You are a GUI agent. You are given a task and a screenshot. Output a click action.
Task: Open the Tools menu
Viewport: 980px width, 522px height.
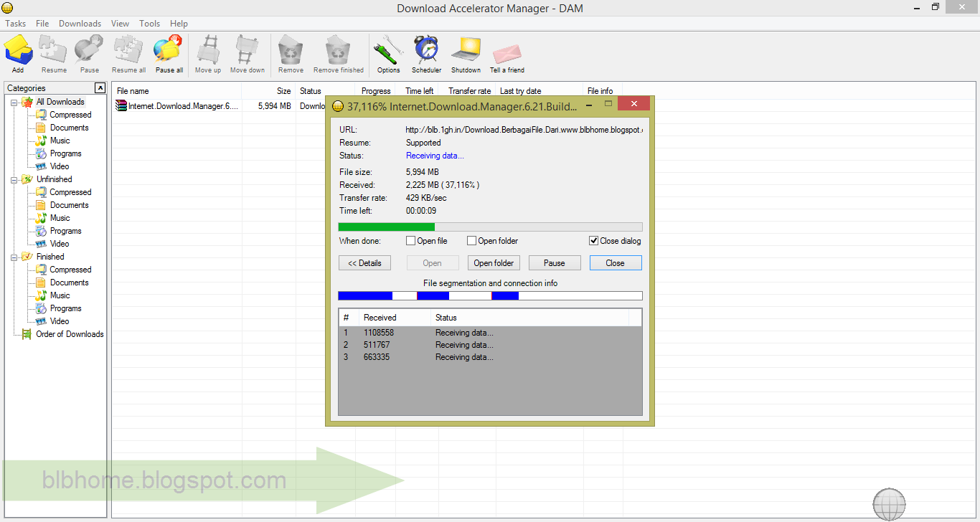[149, 24]
